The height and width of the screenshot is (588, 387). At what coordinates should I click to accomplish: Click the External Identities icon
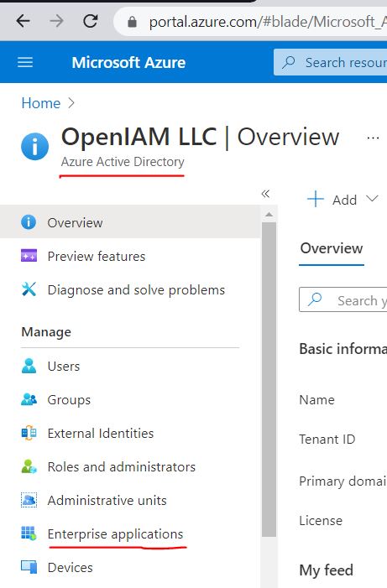tap(29, 433)
